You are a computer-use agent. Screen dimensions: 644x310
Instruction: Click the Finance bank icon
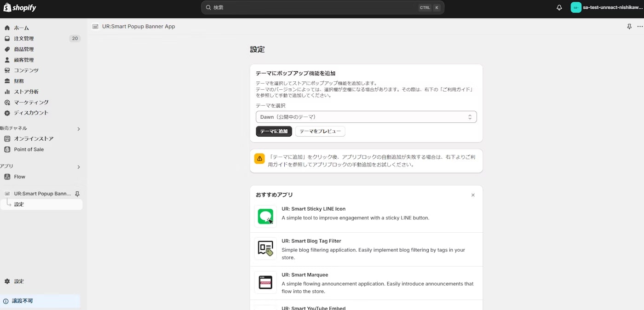click(x=7, y=81)
